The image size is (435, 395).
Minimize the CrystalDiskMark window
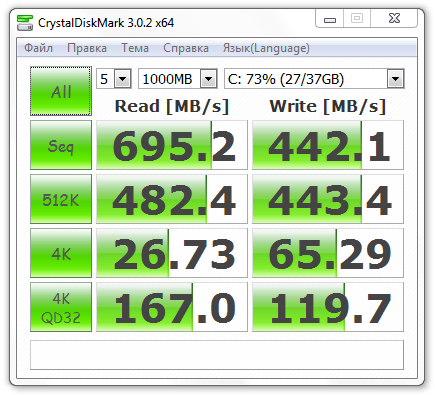click(330, 19)
